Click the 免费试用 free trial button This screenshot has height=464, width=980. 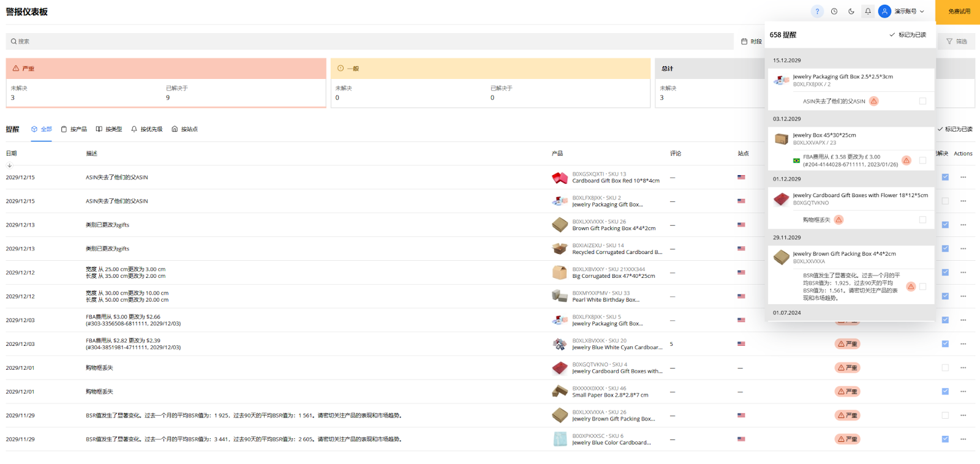click(959, 12)
